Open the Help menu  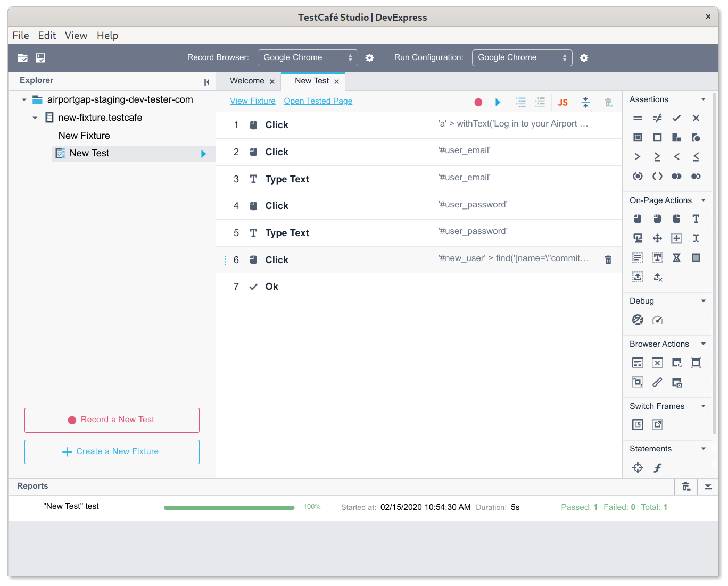click(x=107, y=36)
